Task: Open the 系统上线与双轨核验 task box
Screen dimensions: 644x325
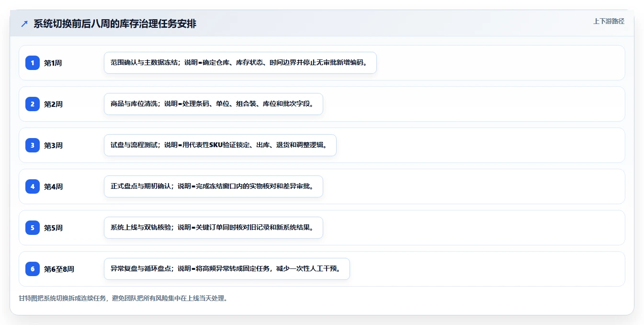Action: [x=214, y=228]
